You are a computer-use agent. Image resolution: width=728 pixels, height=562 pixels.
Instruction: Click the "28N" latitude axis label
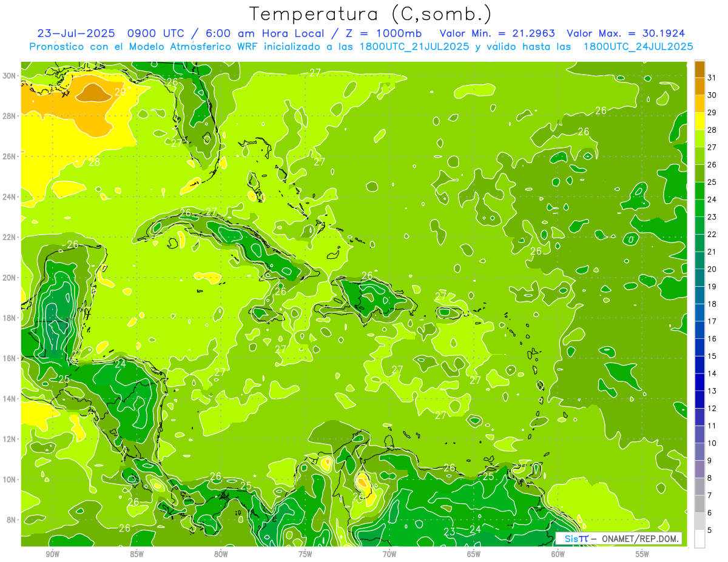pyautogui.click(x=10, y=116)
